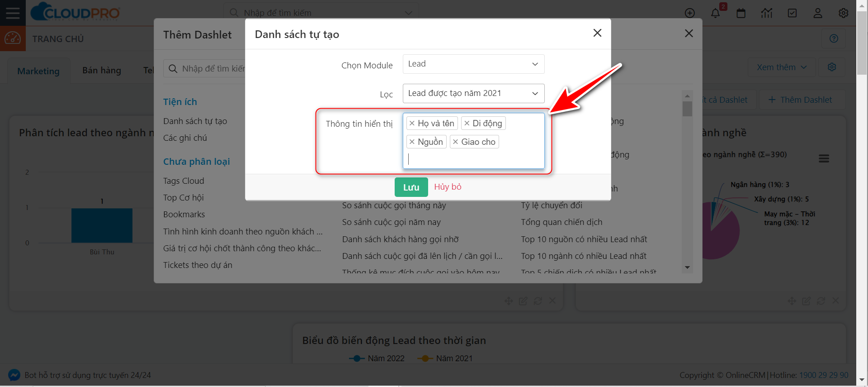Open the tasks checklist icon
The image size is (868, 387).
coord(793,13)
